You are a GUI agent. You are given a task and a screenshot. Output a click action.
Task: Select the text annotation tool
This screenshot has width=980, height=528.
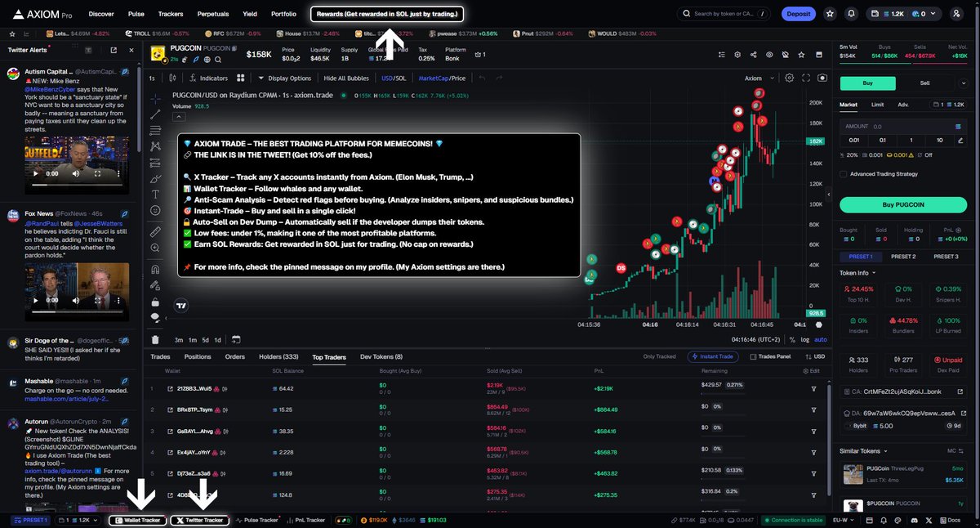click(155, 195)
